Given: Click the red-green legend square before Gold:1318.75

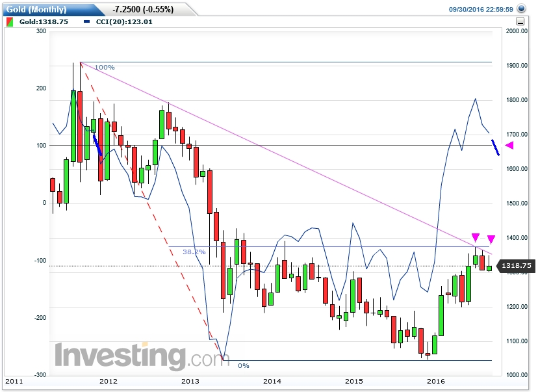Looking at the screenshot, I should [9, 21].
